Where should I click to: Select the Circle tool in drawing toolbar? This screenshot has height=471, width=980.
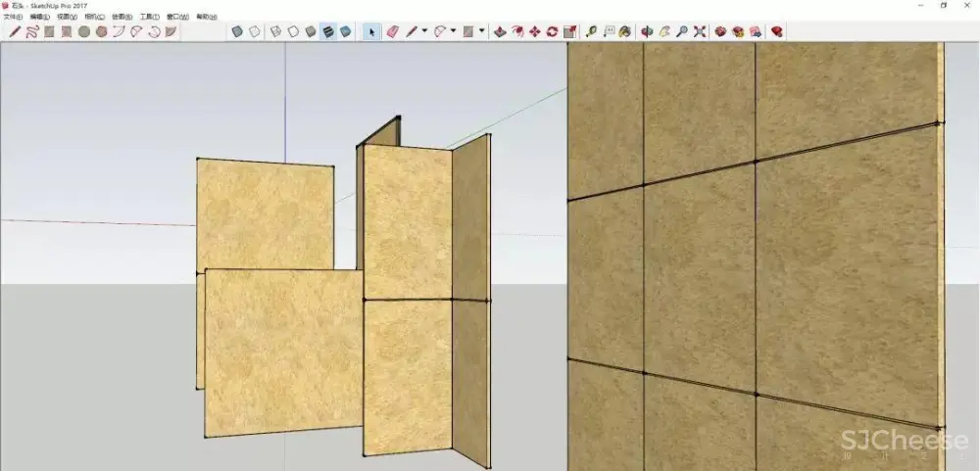(x=84, y=31)
